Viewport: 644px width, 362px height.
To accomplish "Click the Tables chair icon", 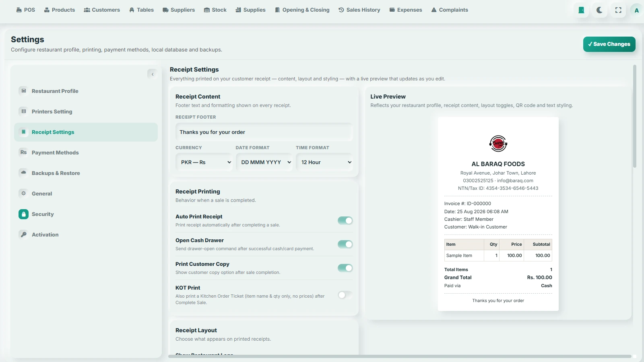I will [x=132, y=10].
